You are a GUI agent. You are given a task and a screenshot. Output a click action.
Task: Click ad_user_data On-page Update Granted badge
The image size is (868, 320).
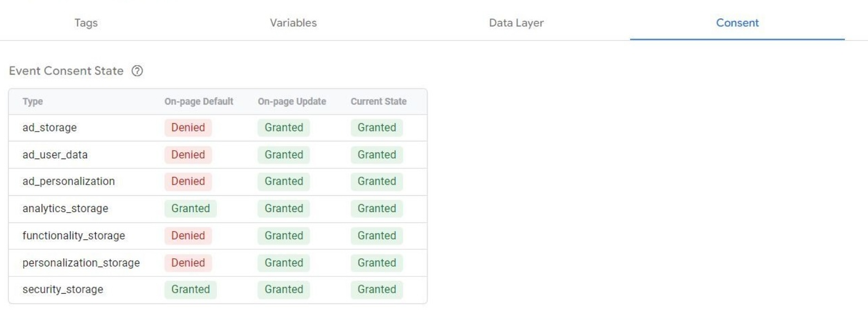point(284,155)
